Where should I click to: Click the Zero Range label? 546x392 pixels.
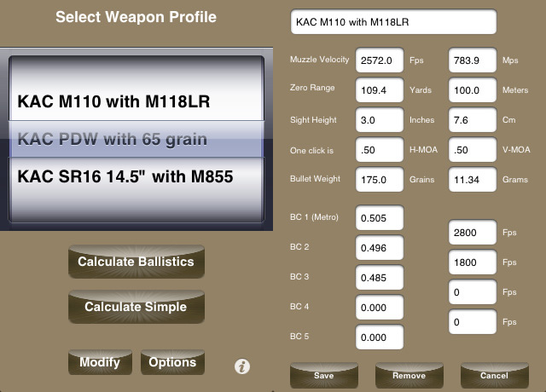312,88
